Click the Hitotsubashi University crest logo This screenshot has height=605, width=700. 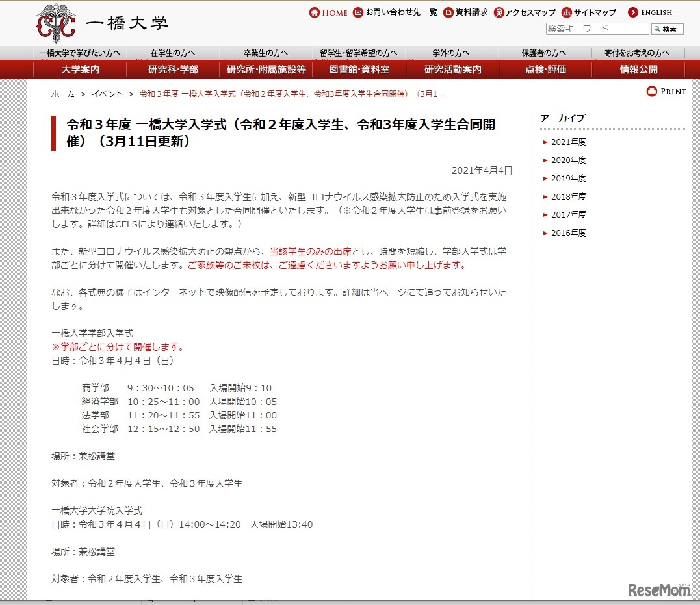[56, 22]
